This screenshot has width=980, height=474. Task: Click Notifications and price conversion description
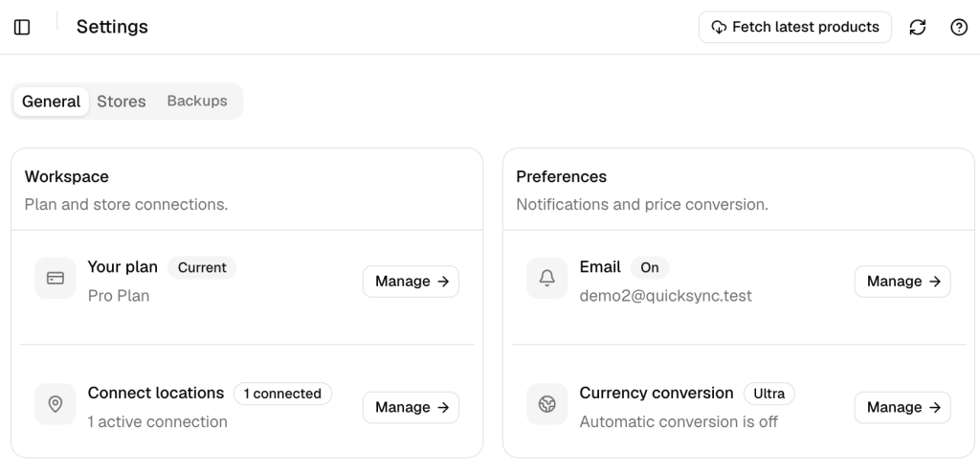click(x=642, y=205)
